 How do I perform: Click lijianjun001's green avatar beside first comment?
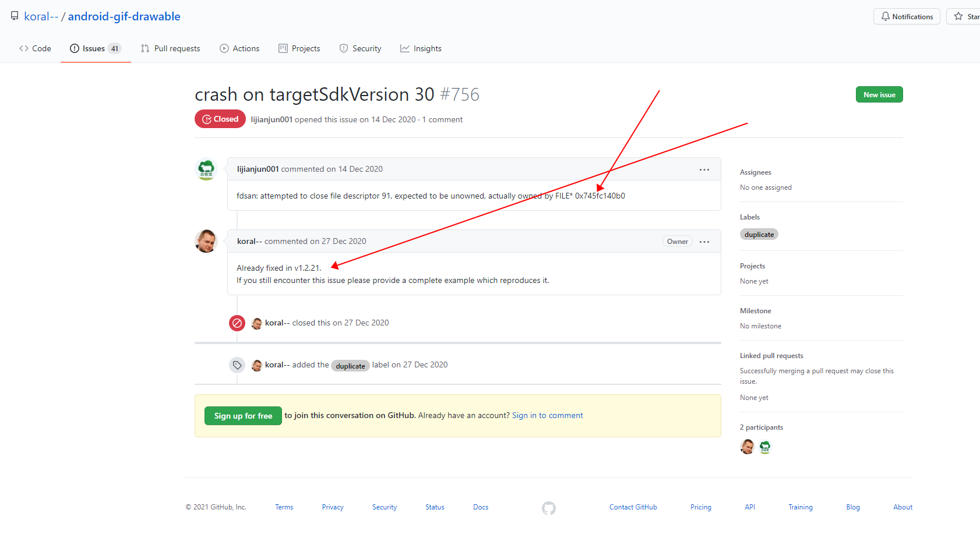pos(206,169)
